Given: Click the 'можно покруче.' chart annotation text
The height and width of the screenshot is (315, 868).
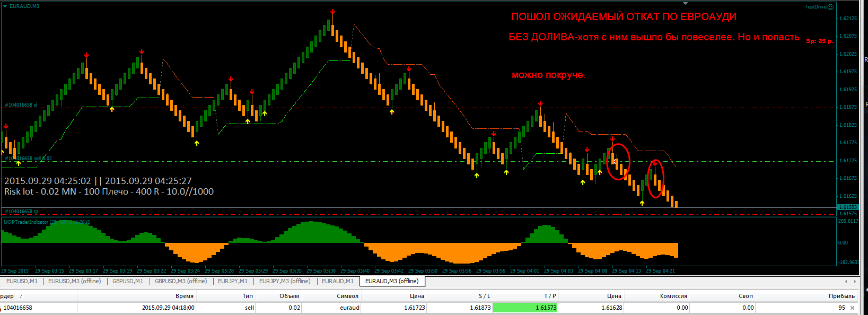Looking at the screenshot, I should pyautogui.click(x=549, y=75).
